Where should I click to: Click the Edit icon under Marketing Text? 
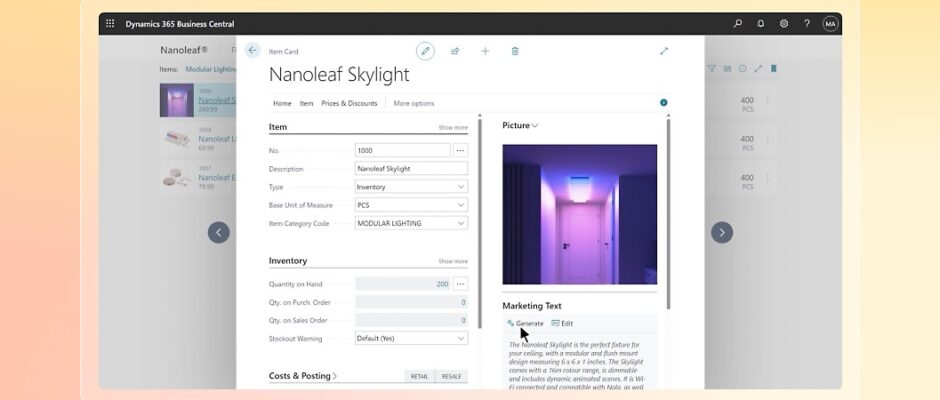tap(555, 323)
